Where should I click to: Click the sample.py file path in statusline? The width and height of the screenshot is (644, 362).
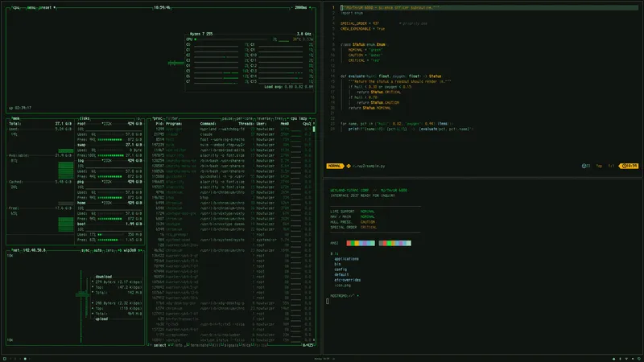click(369, 166)
